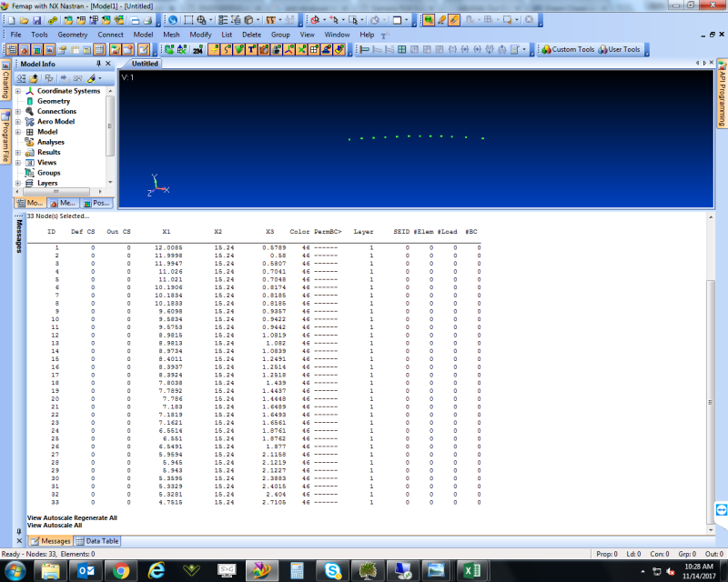This screenshot has width=728, height=582.
Task: Click the User Tools button
Action: pos(619,49)
